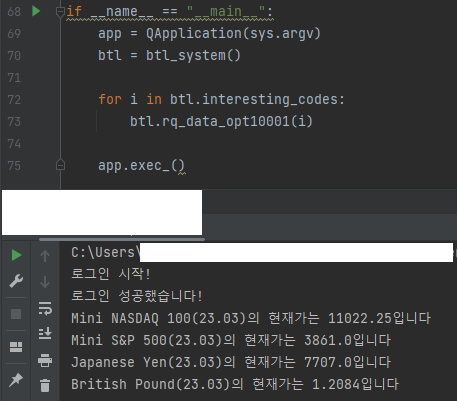Go down the stack trace arrow
Screen dimensions: 458x401
[x=45, y=282]
